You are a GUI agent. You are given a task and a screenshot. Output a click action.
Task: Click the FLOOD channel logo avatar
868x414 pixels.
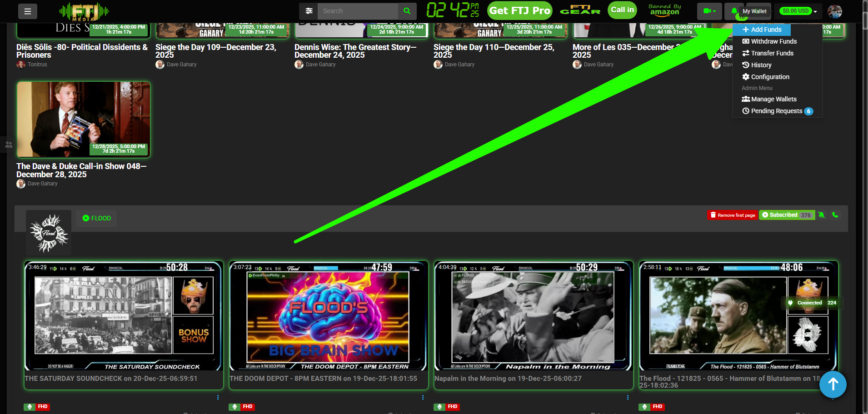pyautogui.click(x=49, y=233)
